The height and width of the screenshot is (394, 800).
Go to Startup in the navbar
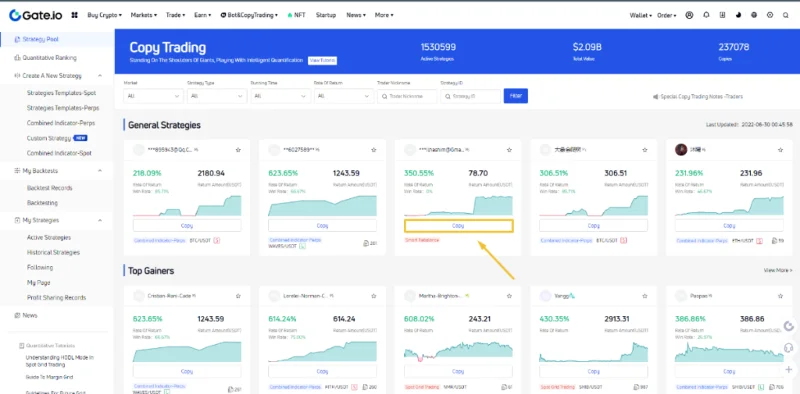coord(326,15)
